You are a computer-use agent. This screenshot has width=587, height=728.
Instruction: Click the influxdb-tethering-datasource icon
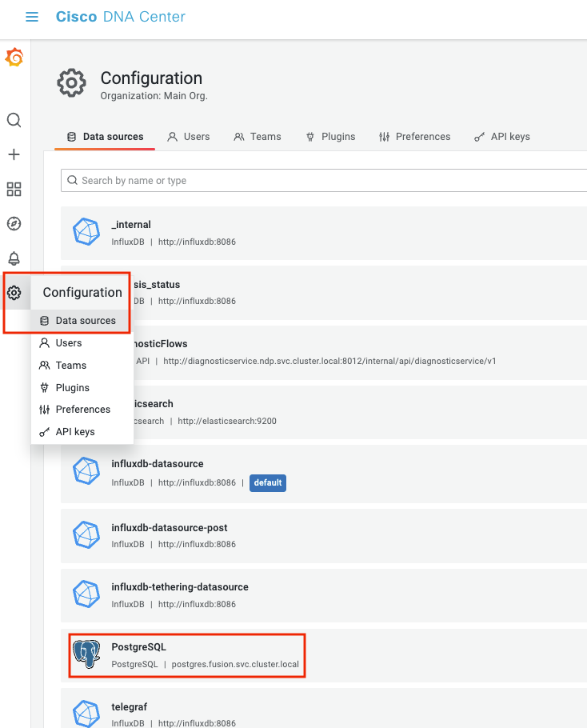click(x=86, y=594)
